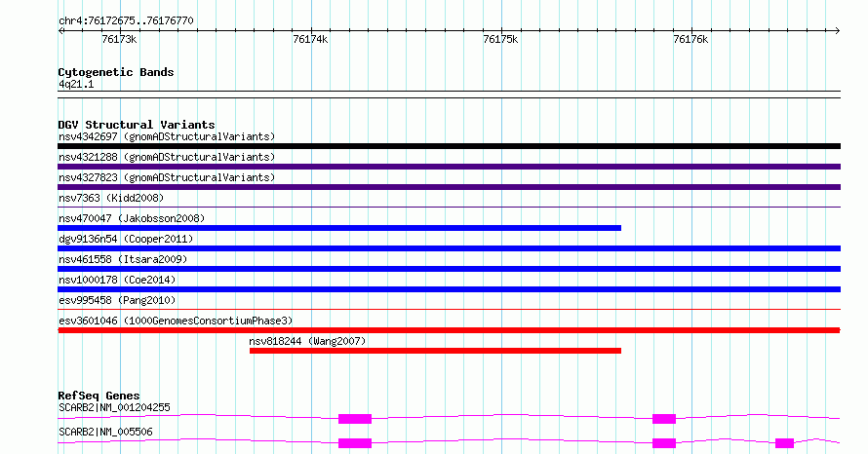Image resolution: width=868 pixels, height=454 pixels.
Task: Open esv3601046 (1000GenomesConsortiumPhase3) label
Action: pos(176,321)
